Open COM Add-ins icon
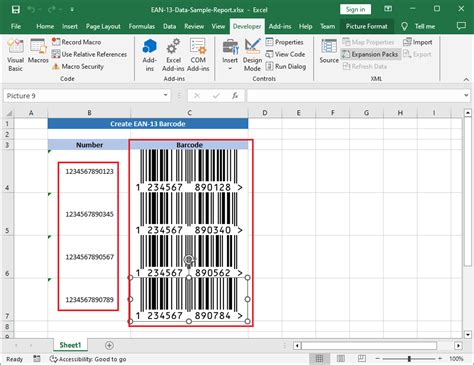 click(198, 47)
